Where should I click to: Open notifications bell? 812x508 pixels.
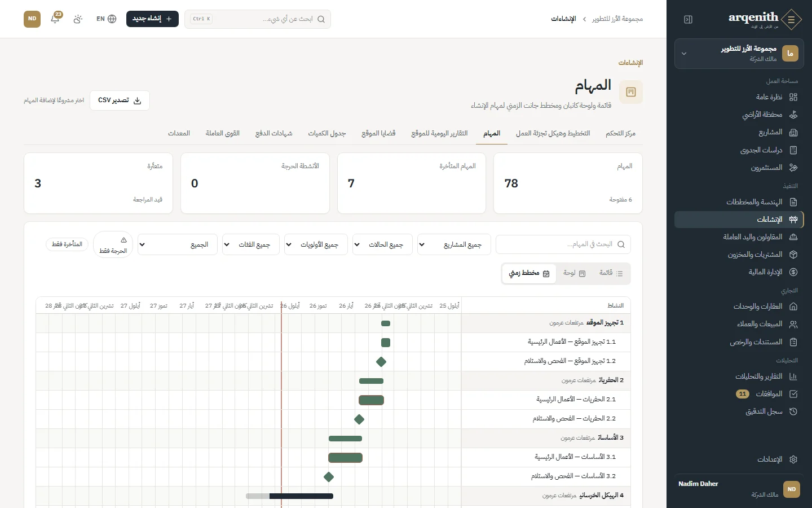(55, 19)
